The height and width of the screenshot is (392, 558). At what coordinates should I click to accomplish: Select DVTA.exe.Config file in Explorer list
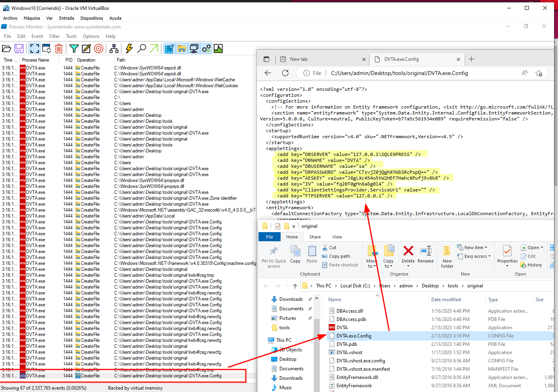tap(440, 336)
